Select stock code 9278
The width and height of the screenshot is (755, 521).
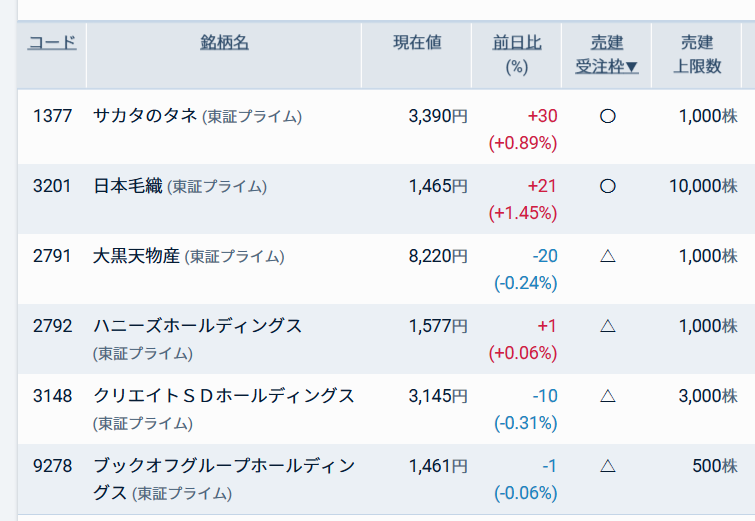[x=52, y=466]
